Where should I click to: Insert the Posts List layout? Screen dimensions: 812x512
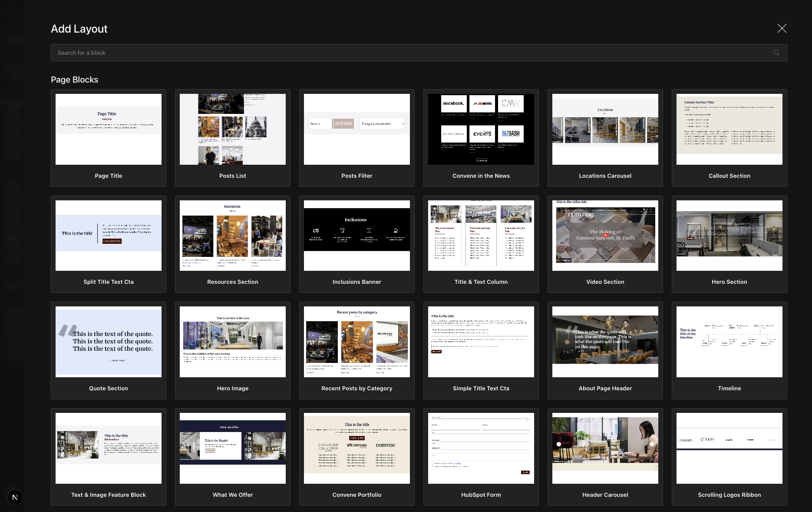[232, 138]
